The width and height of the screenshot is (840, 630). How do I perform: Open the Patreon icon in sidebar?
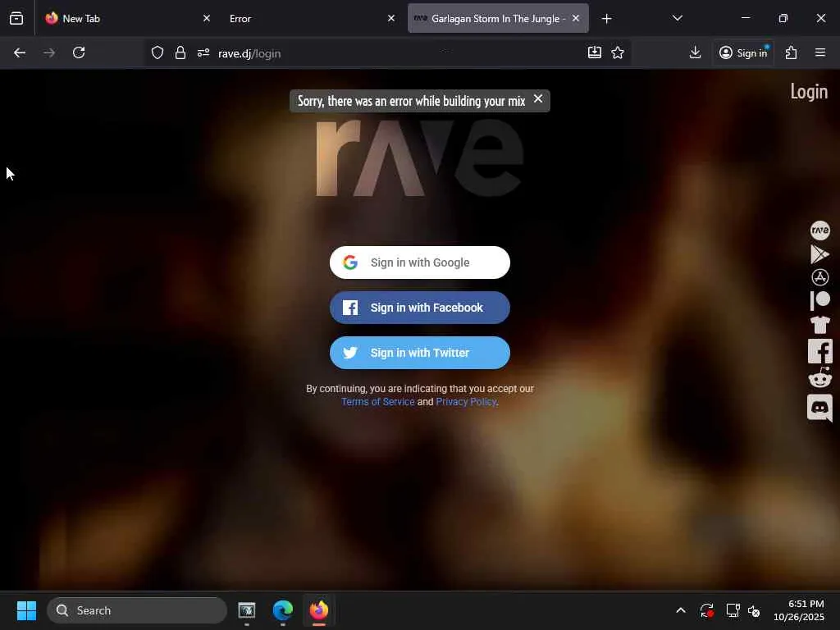pyautogui.click(x=819, y=300)
